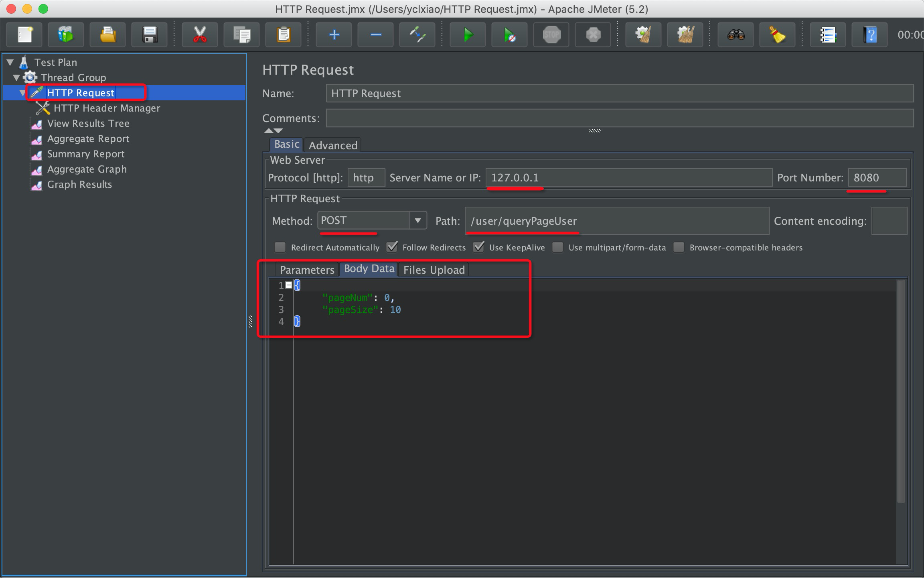Click the body data vertical scrollbar
Screen dimensions: 924x578
point(901,391)
